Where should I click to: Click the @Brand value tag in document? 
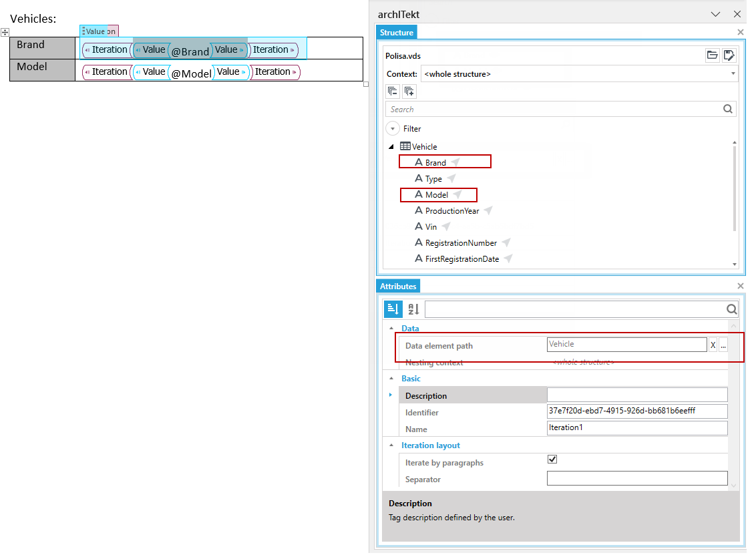(190, 51)
